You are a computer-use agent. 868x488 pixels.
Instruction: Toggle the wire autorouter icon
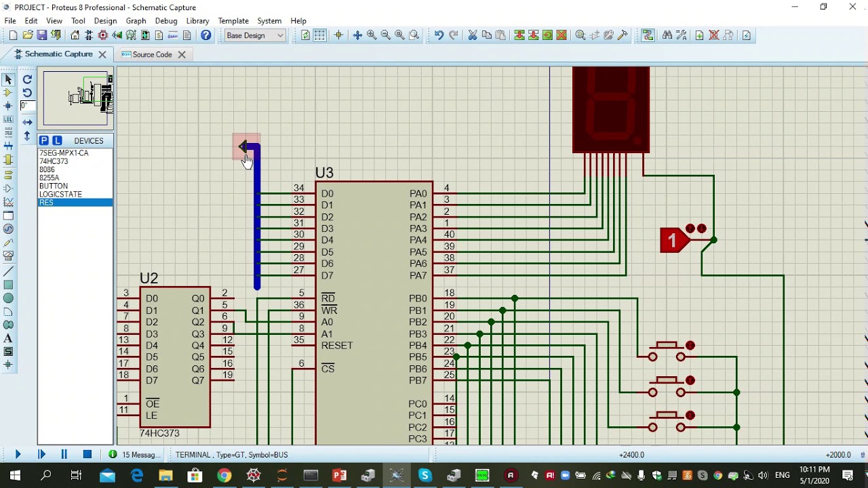[648, 35]
